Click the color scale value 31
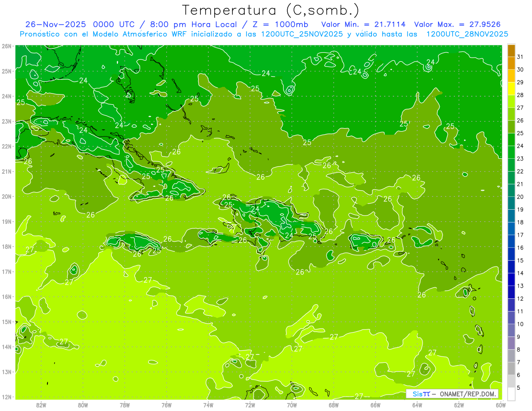The image size is (532, 411). [520, 57]
